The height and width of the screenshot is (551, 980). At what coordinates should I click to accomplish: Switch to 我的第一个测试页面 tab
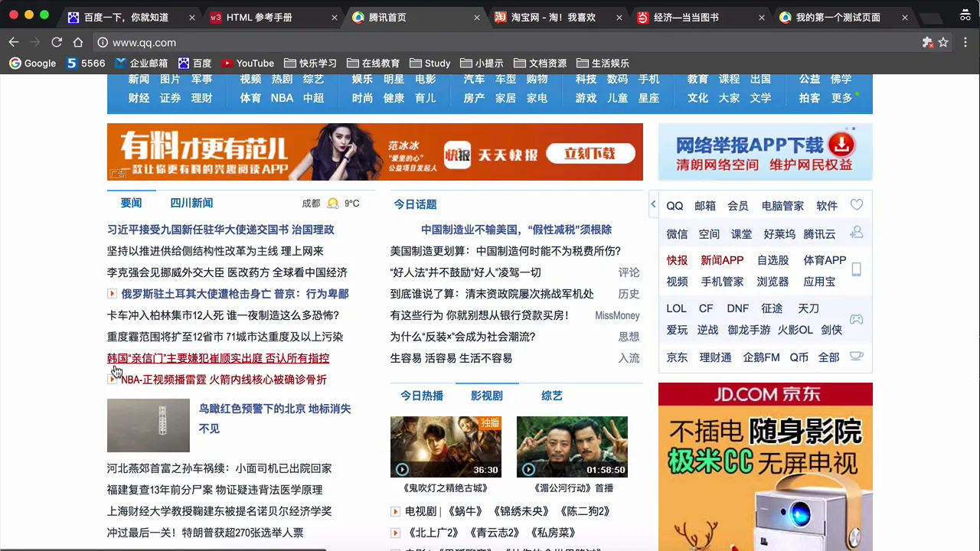838,17
